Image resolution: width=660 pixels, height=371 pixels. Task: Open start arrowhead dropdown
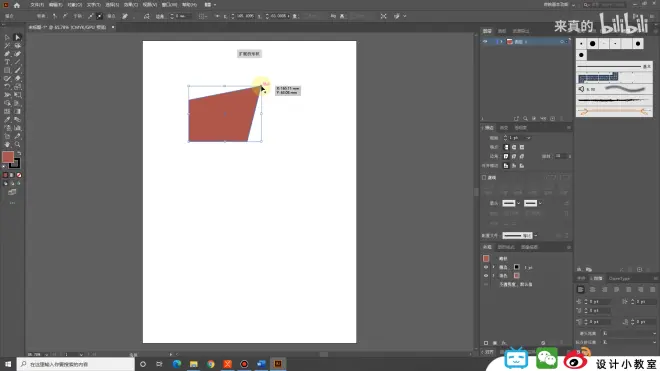pos(519,203)
